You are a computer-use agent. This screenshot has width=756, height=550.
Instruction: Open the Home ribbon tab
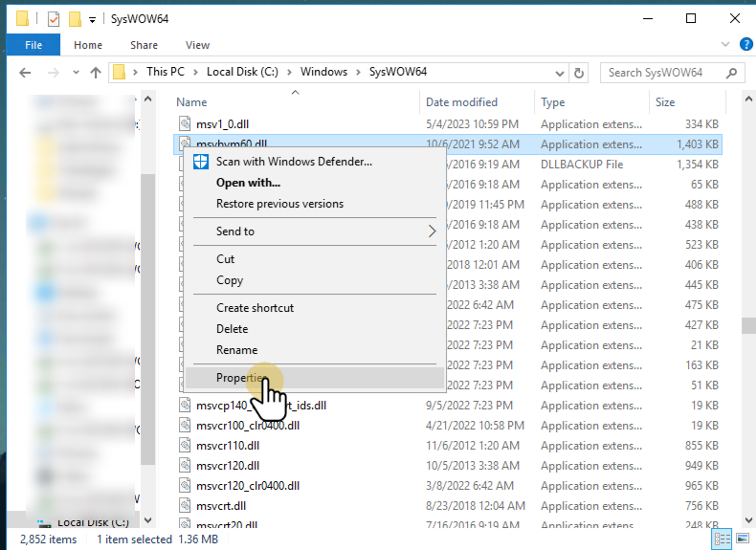point(88,45)
